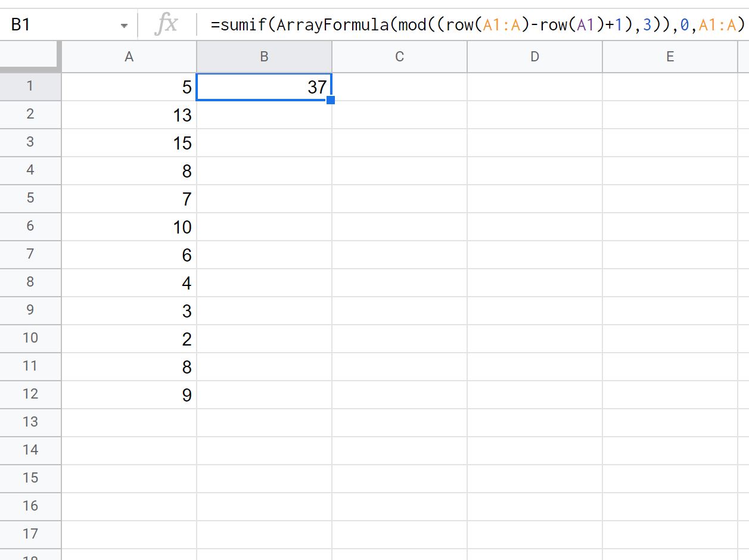Select column E header
749x560 pixels.
click(670, 57)
